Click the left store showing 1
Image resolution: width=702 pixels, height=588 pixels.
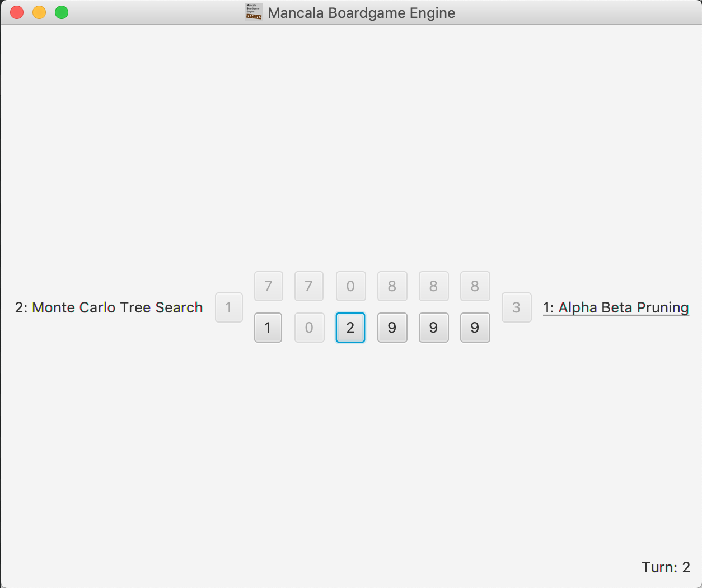(x=228, y=307)
